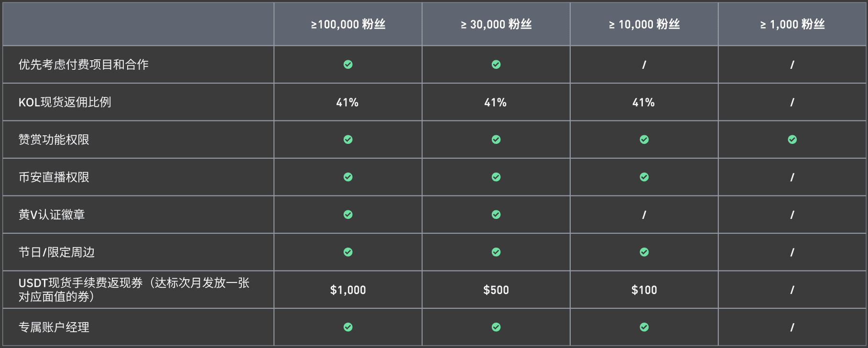
Task: Click 41% under ≥ 10,000 粉丝
Action: (x=643, y=102)
